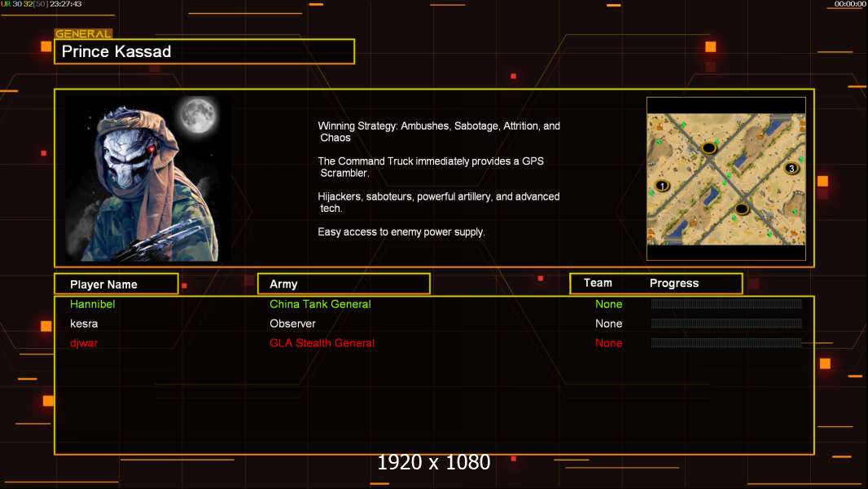Click the Command Truck GPS Scrambler text

coord(431,167)
